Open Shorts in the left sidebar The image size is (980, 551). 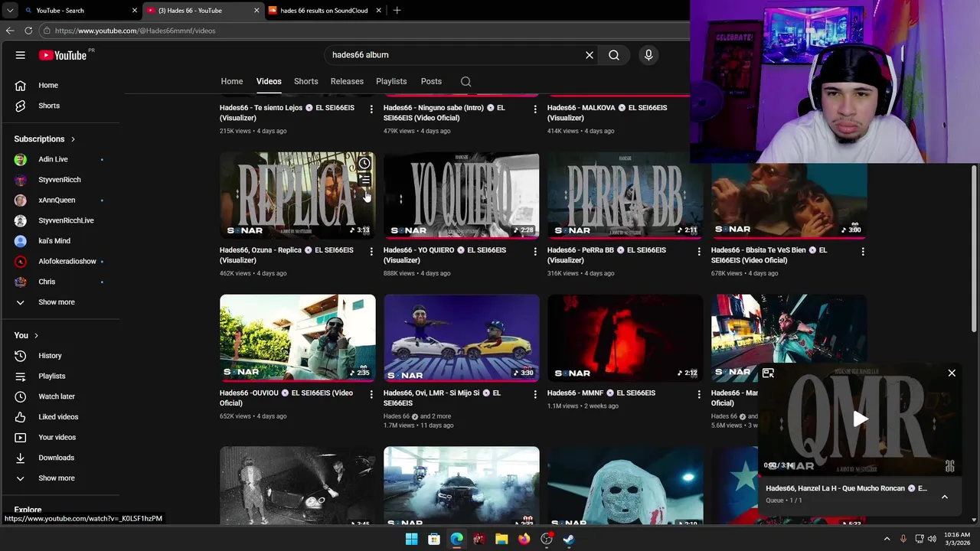pos(60,106)
